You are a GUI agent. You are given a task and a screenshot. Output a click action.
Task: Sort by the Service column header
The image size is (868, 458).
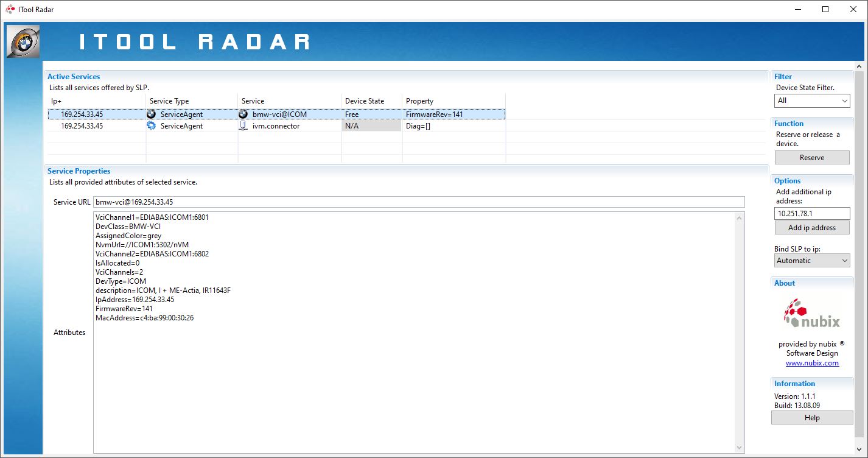tap(289, 101)
